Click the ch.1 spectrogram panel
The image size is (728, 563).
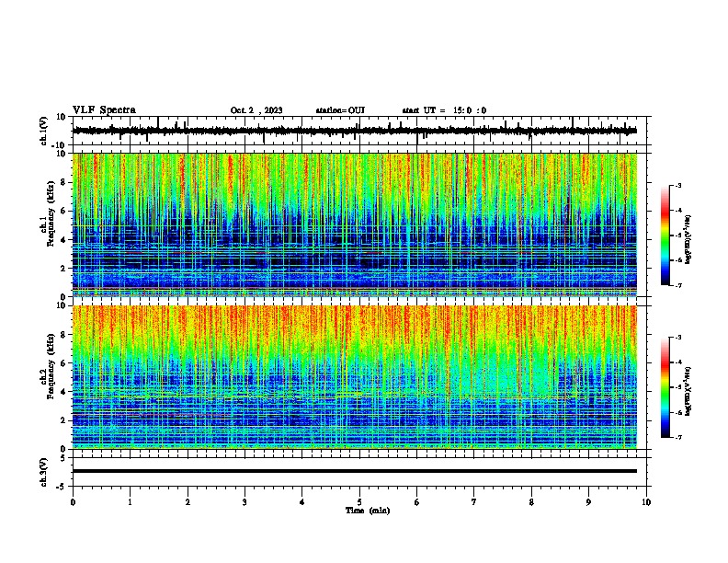click(x=355, y=224)
